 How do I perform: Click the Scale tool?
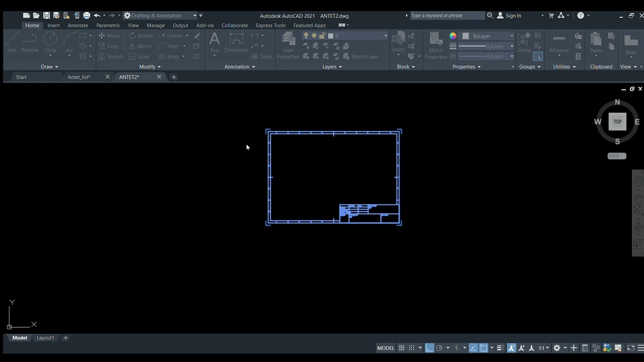139,57
